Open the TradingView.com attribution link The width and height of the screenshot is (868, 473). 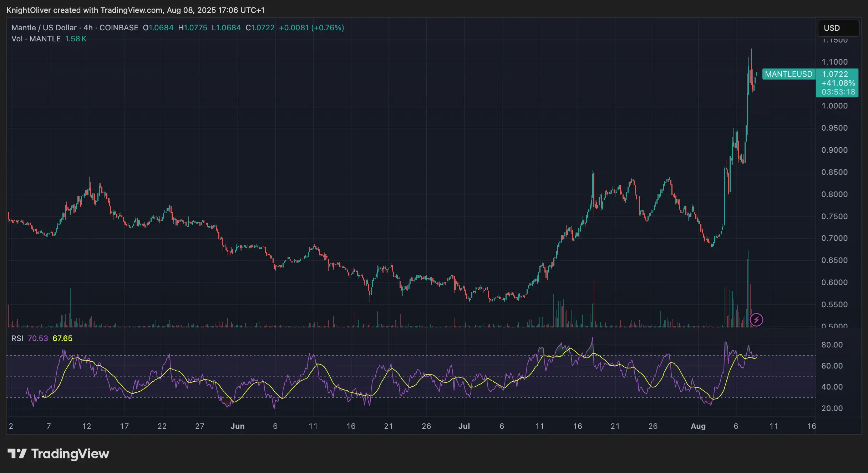(x=130, y=10)
